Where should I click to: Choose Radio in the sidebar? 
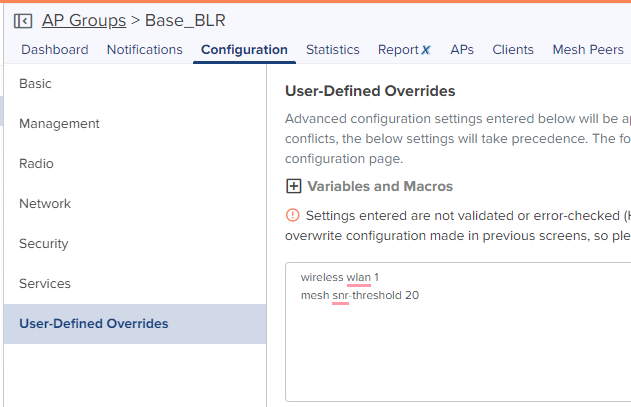click(135, 164)
